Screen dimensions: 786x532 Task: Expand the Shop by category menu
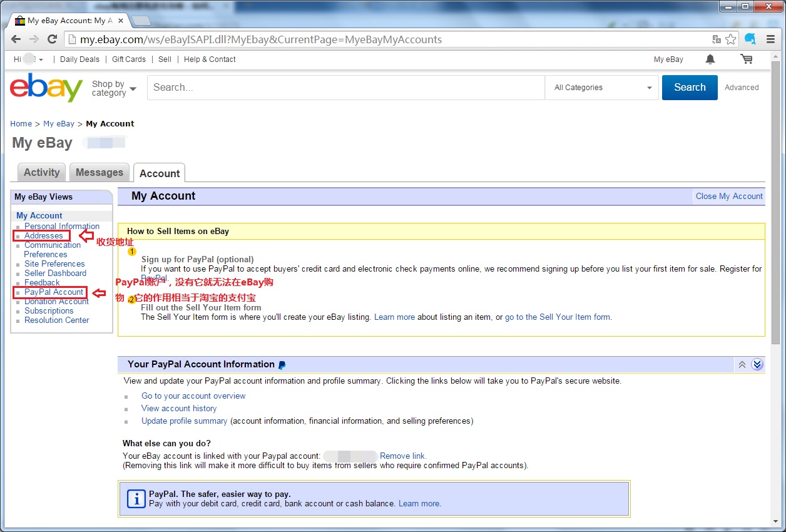[x=114, y=88]
